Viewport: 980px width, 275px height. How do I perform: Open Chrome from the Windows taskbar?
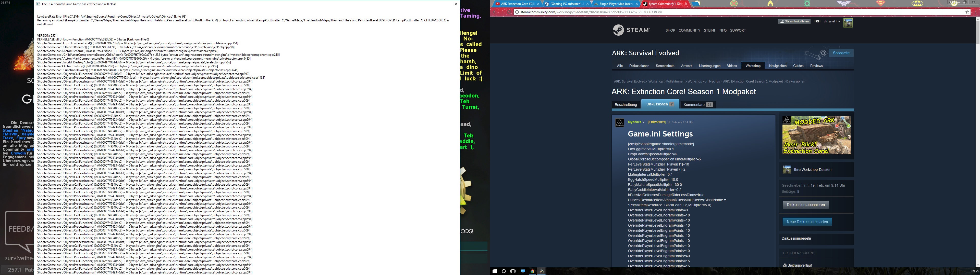point(532,271)
